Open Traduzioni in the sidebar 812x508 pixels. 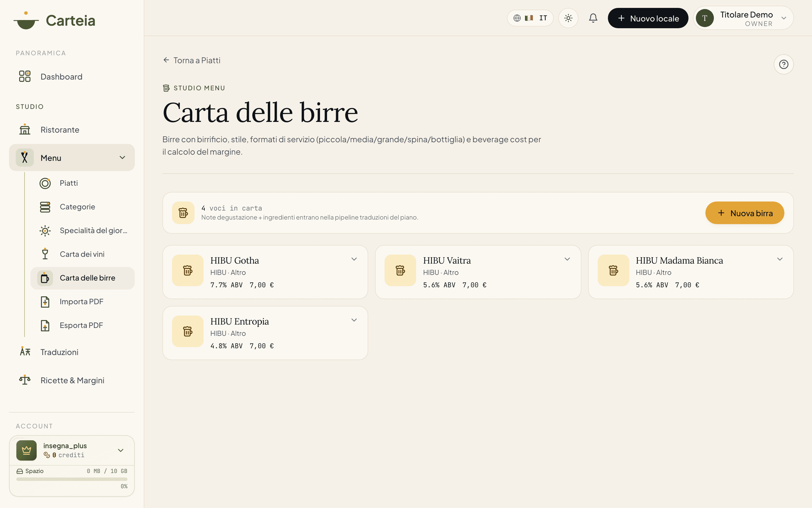(72, 352)
